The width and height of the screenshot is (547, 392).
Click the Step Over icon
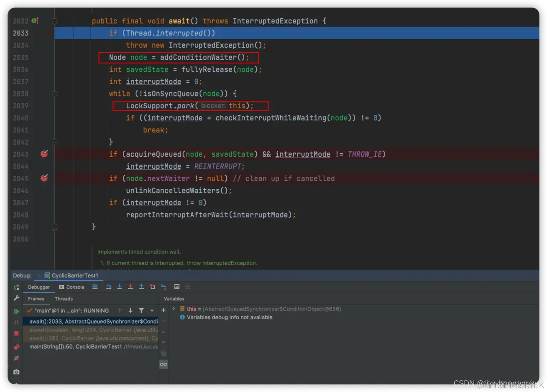click(109, 287)
